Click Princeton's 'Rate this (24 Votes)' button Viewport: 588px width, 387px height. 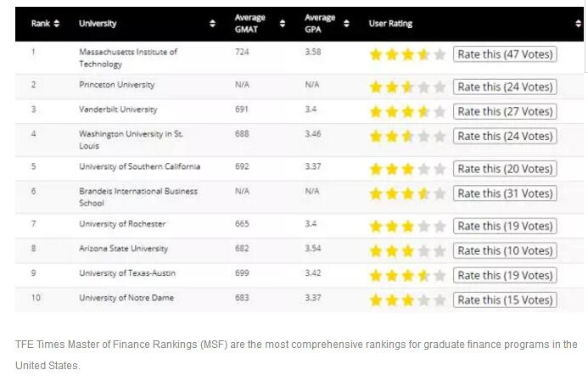[505, 87]
